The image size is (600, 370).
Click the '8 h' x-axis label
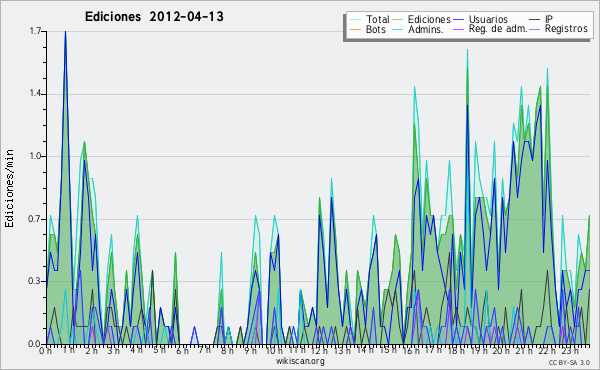point(227,351)
